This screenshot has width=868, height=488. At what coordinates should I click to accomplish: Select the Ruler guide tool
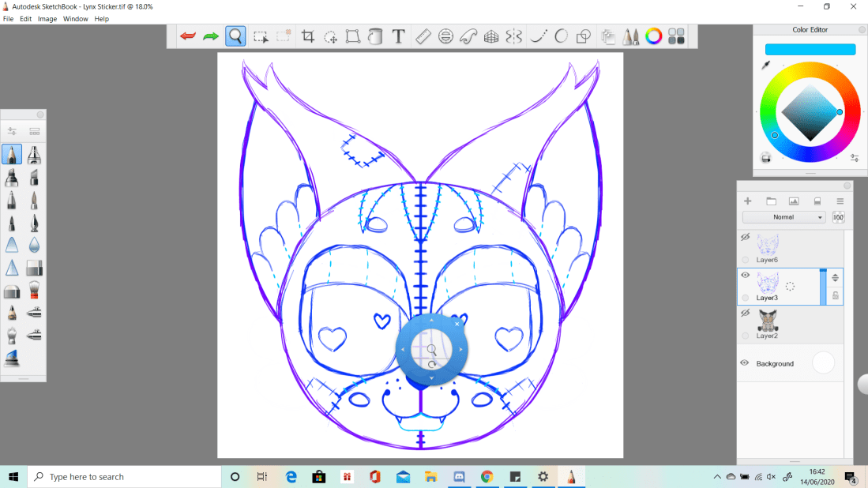(422, 36)
